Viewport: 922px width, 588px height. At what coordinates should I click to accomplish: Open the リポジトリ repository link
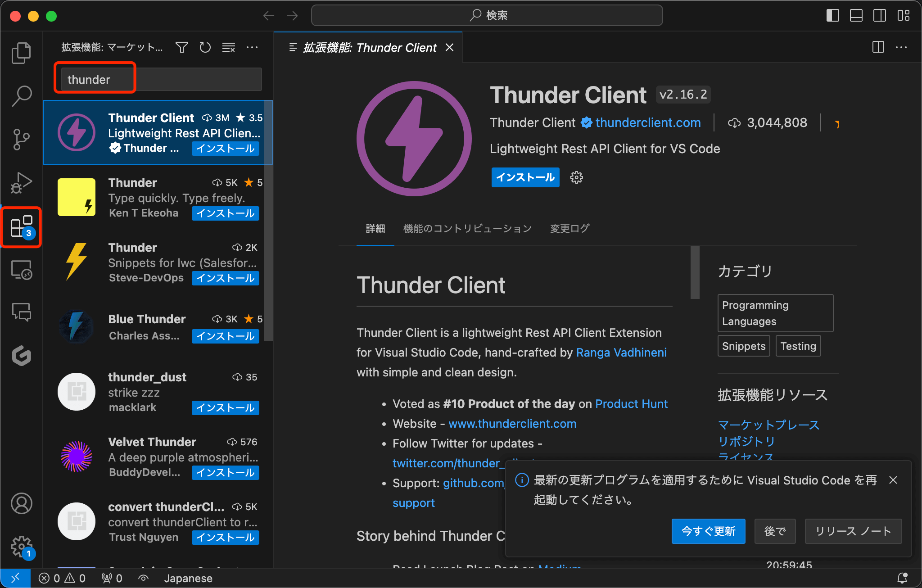pyautogui.click(x=746, y=441)
